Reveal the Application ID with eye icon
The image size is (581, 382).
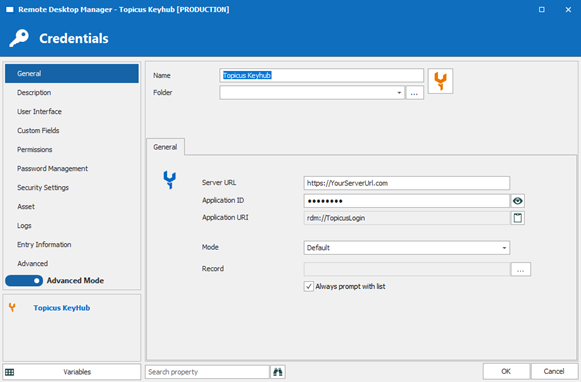click(x=517, y=201)
